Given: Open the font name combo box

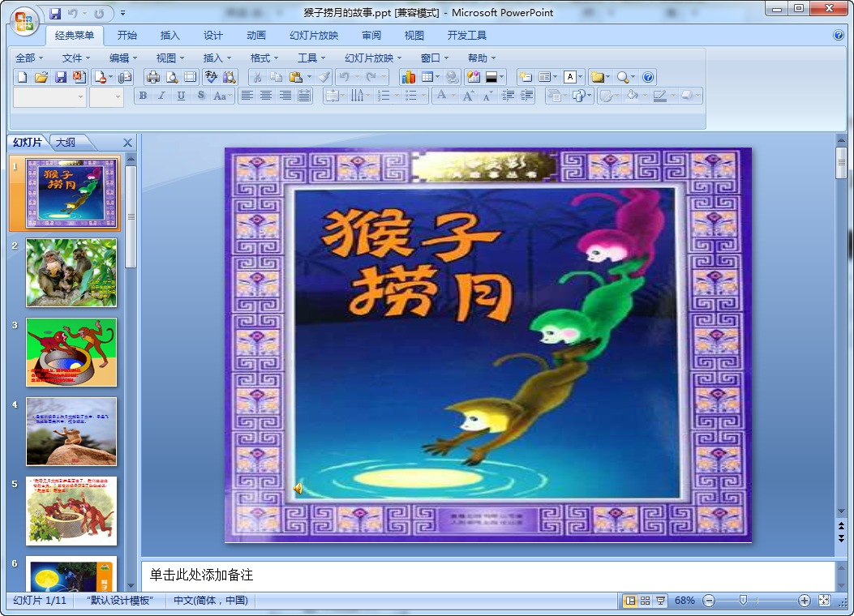Looking at the screenshot, I should [49, 97].
